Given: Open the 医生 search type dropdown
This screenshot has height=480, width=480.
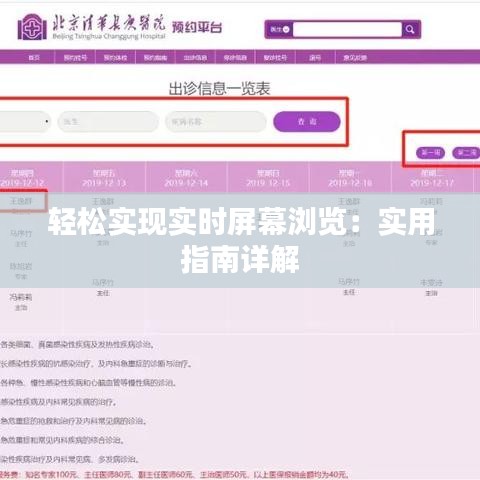Looking at the screenshot, I should (x=279, y=29).
